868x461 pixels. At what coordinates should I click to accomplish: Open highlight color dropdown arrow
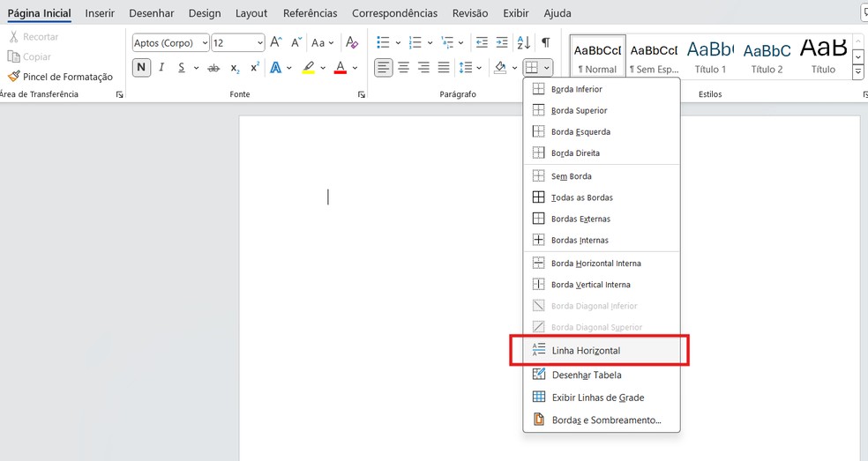[323, 68]
